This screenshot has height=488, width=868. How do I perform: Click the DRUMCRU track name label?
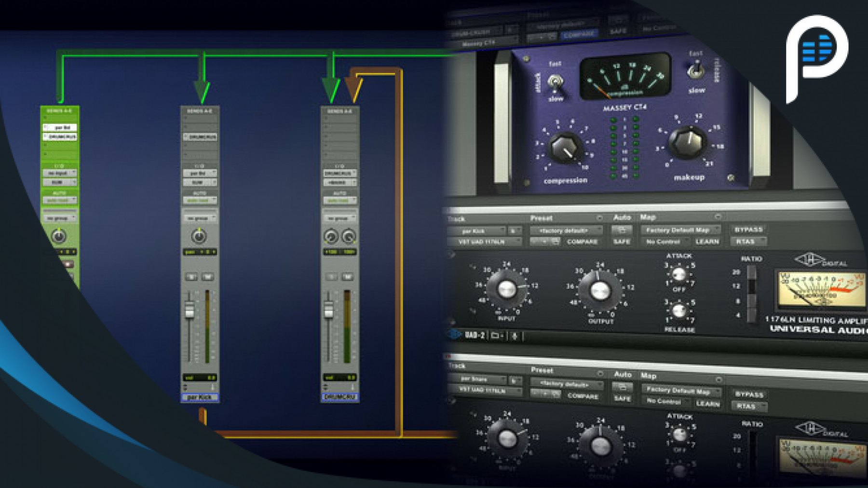coord(340,397)
